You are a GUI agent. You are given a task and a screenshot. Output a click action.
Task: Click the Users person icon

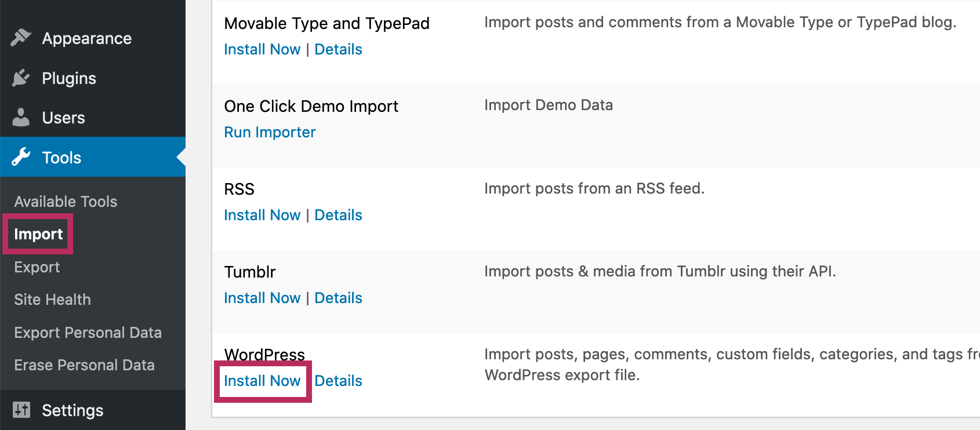tap(21, 118)
